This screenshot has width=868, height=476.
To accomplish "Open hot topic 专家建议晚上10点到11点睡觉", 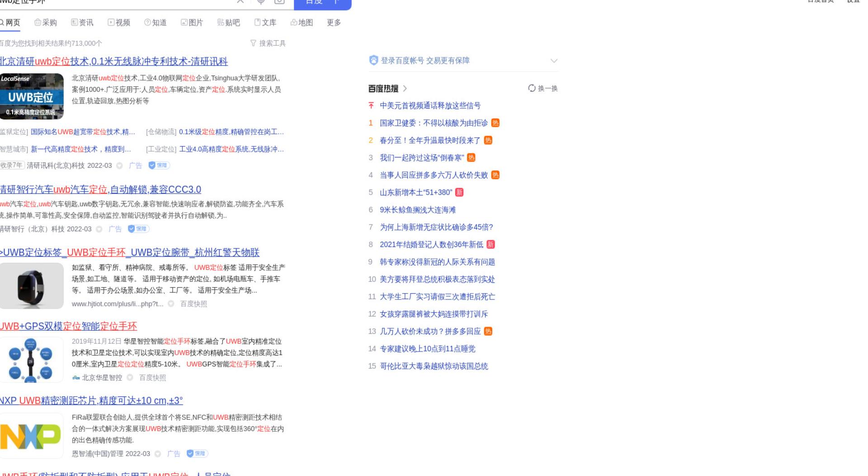I will tap(427, 349).
